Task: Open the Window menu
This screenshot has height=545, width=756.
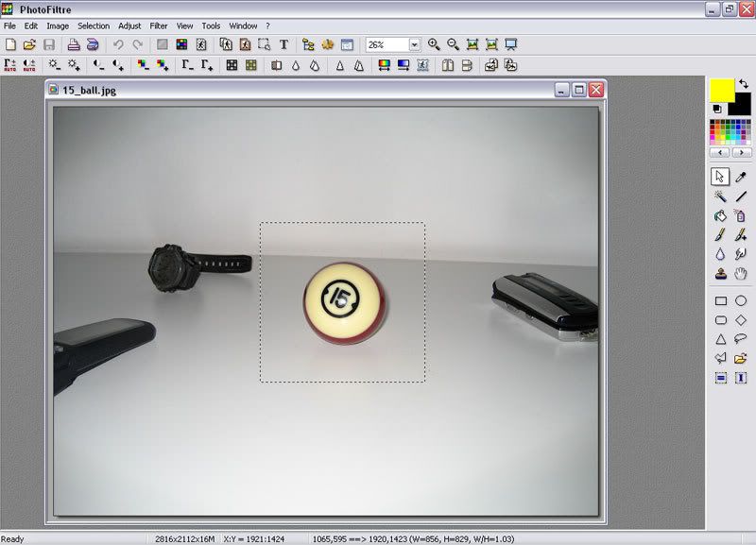Action: pos(243,26)
